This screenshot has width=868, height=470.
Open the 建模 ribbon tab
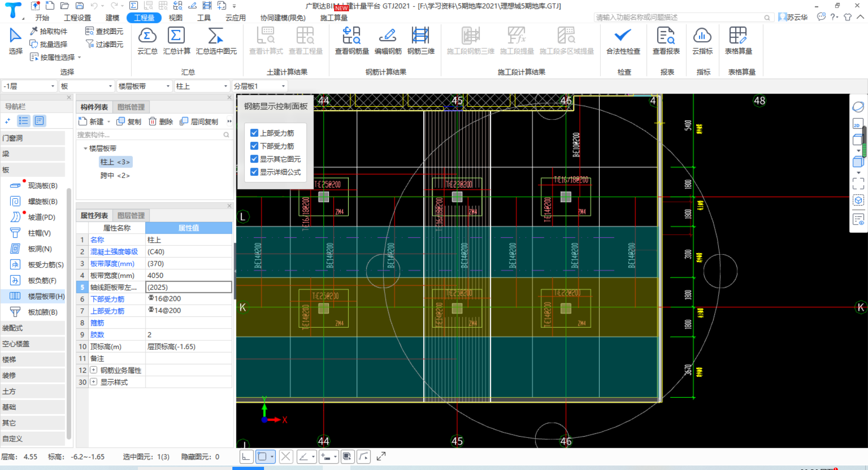[112, 18]
